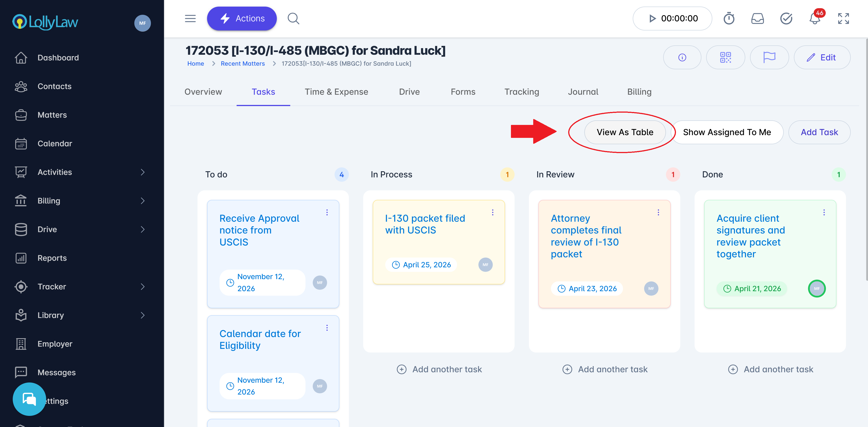Open the search magnifier icon

coord(293,19)
